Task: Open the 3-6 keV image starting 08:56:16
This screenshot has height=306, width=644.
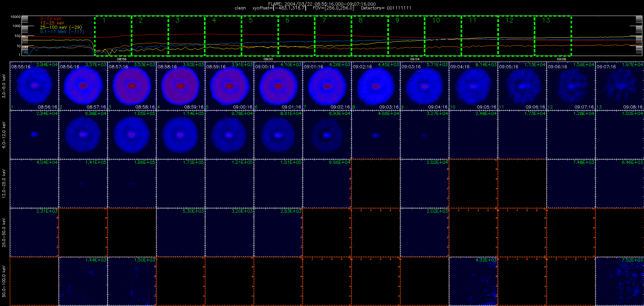Action: [83, 86]
